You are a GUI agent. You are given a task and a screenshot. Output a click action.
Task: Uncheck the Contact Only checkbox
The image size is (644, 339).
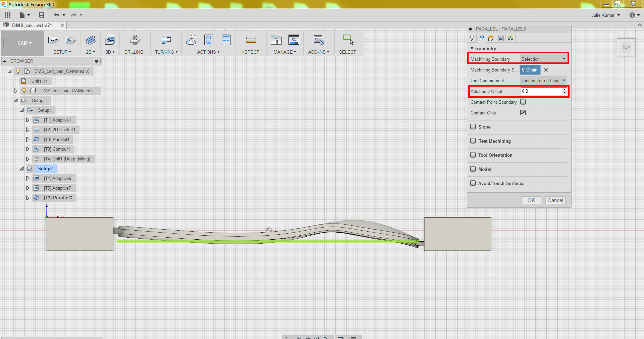pyautogui.click(x=523, y=112)
